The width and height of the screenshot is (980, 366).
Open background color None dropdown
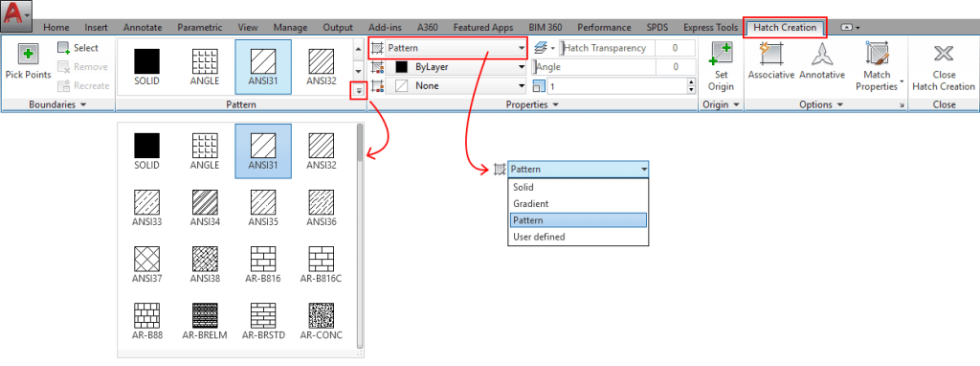[456, 85]
